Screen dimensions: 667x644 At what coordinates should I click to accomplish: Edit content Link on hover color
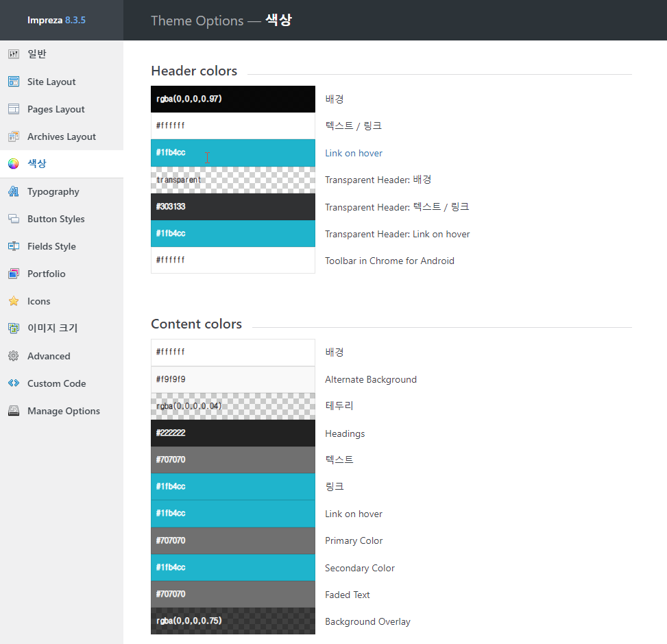[x=232, y=513]
